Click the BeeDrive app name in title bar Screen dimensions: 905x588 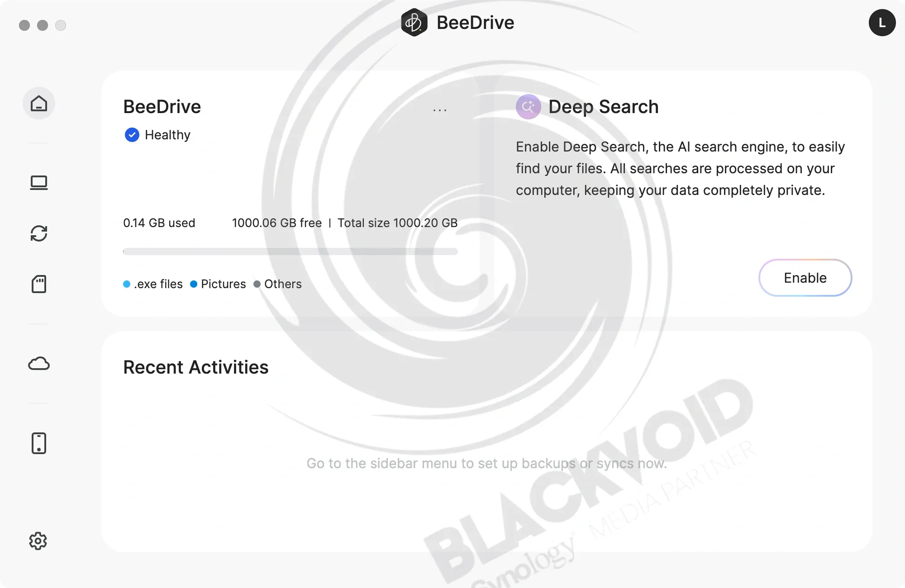pyautogui.click(x=475, y=23)
